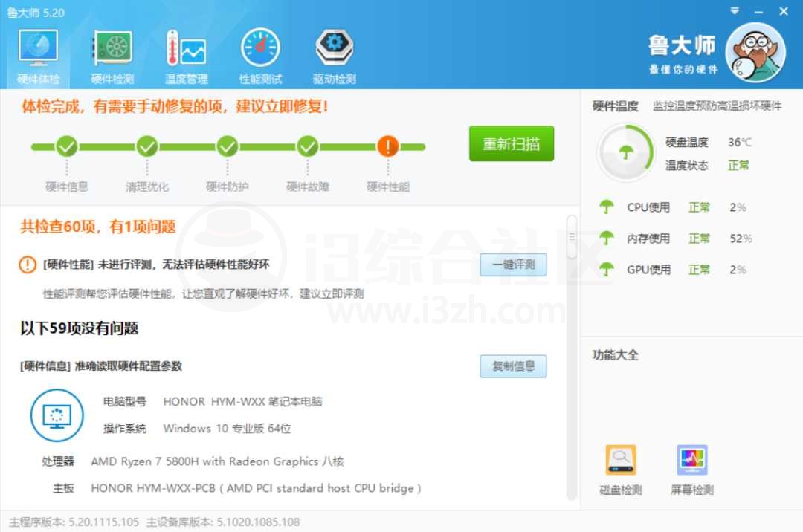Click the [硬件信息] 准确读取硬件配置参数 row

click(x=101, y=366)
